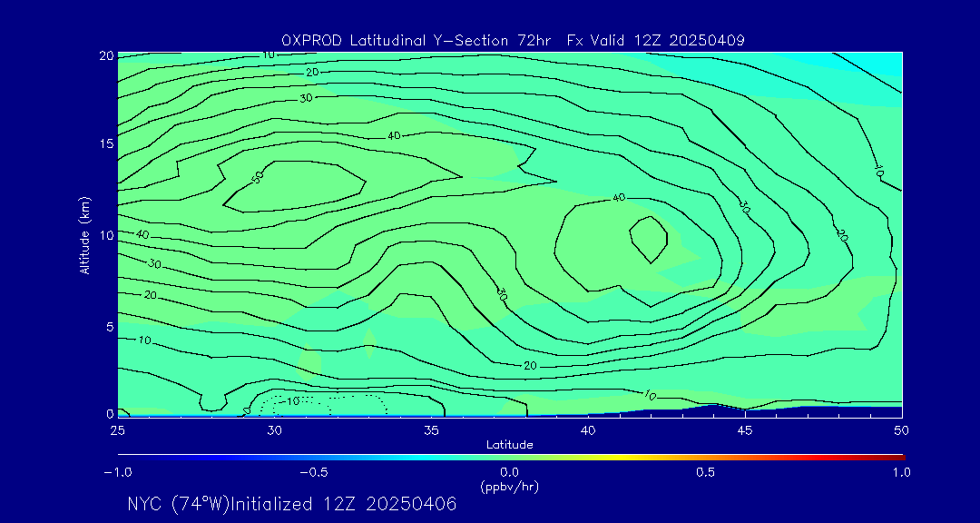Select latitude axis tick label 35
Viewport: 980px width, 523px height.
431,430
